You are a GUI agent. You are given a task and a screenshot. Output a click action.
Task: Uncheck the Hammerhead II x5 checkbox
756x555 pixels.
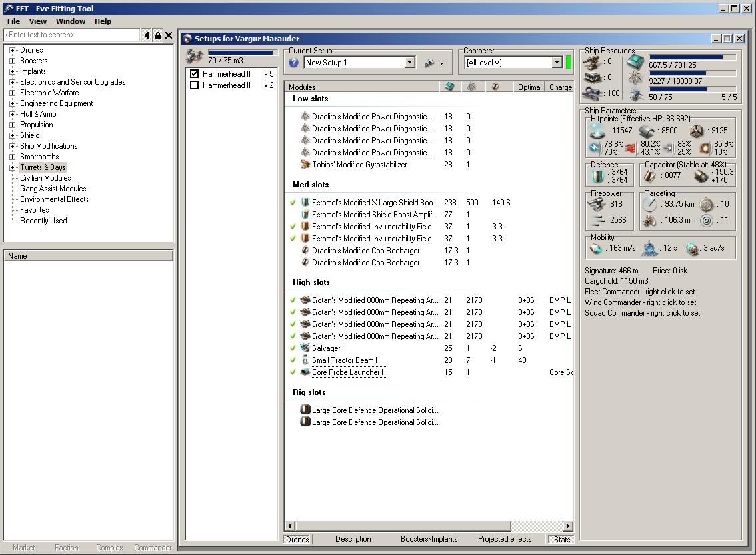point(194,74)
